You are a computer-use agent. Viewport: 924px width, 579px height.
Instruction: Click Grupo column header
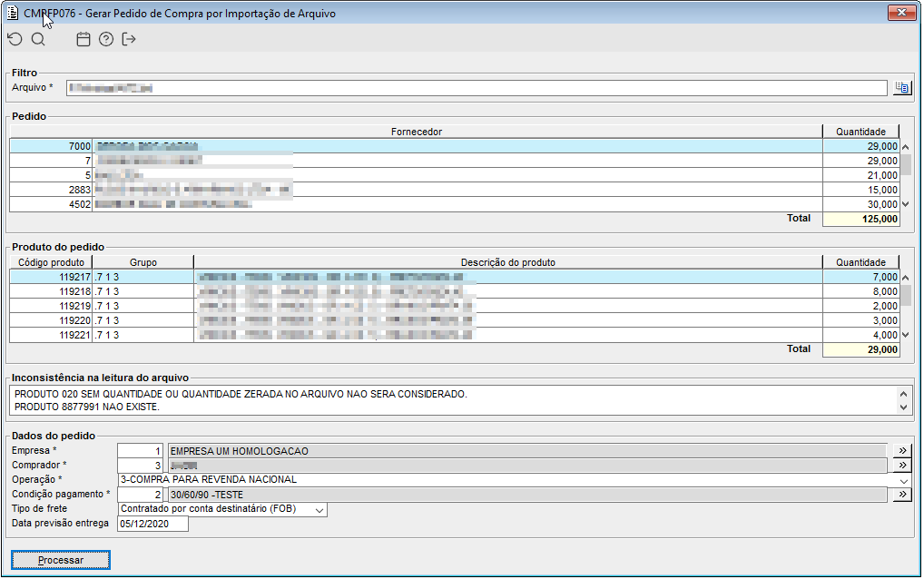click(143, 262)
